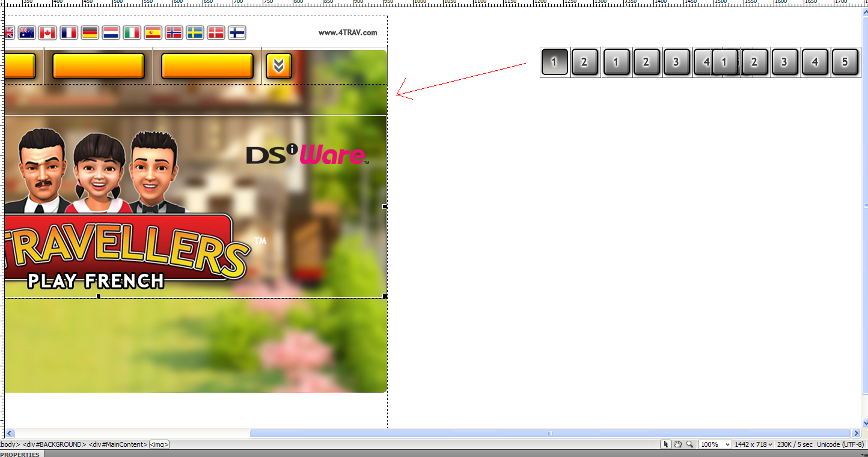This screenshot has height=457, width=868.
Task: Click the horizontal scrollbar left arrow
Action: click(x=10, y=433)
